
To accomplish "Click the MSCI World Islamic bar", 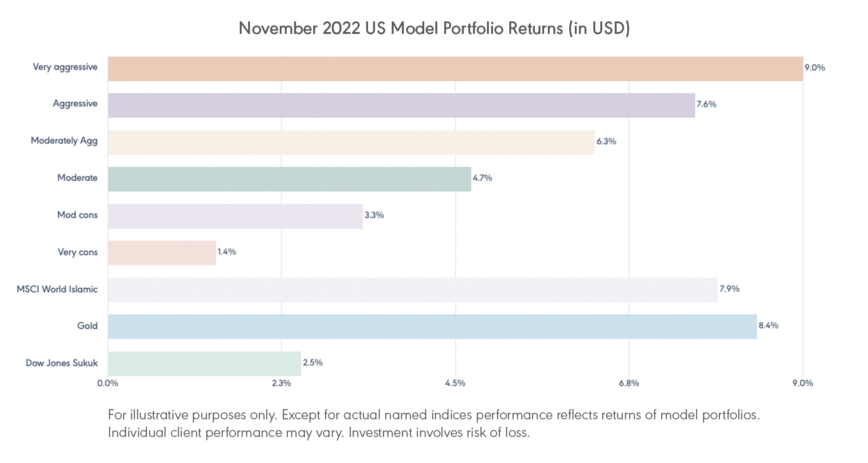I will [413, 290].
